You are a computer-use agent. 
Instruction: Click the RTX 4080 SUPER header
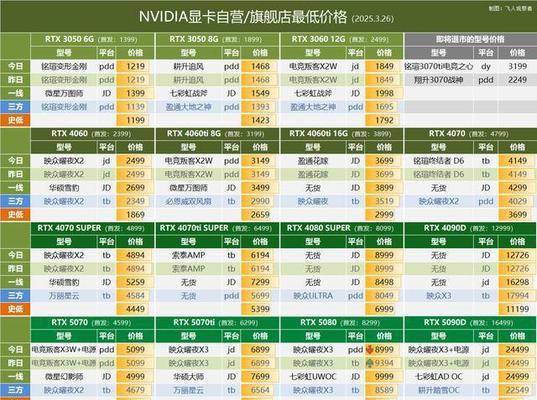341,228
